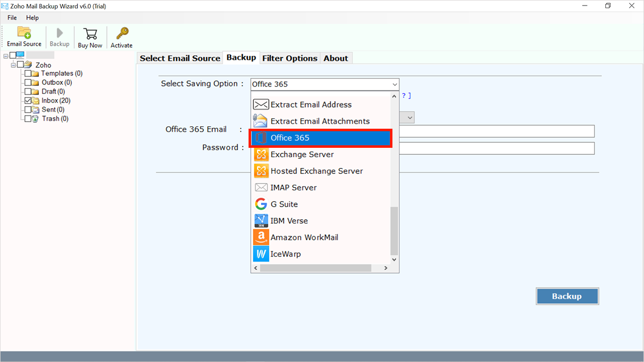The height and width of the screenshot is (362, 644).
Task: Open the Help menu
Action: (x=32, y=18)
